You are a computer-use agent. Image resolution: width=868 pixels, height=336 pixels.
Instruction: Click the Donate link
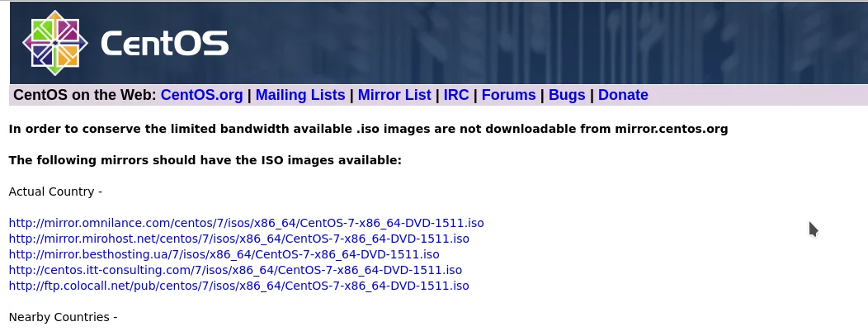[x=623, y=95]
